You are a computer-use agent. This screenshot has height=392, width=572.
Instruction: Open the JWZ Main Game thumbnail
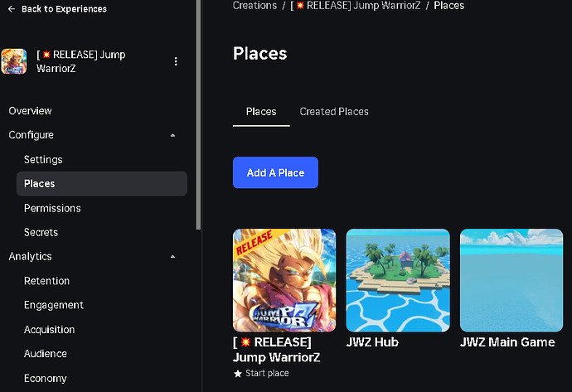(x=511, y=280)
